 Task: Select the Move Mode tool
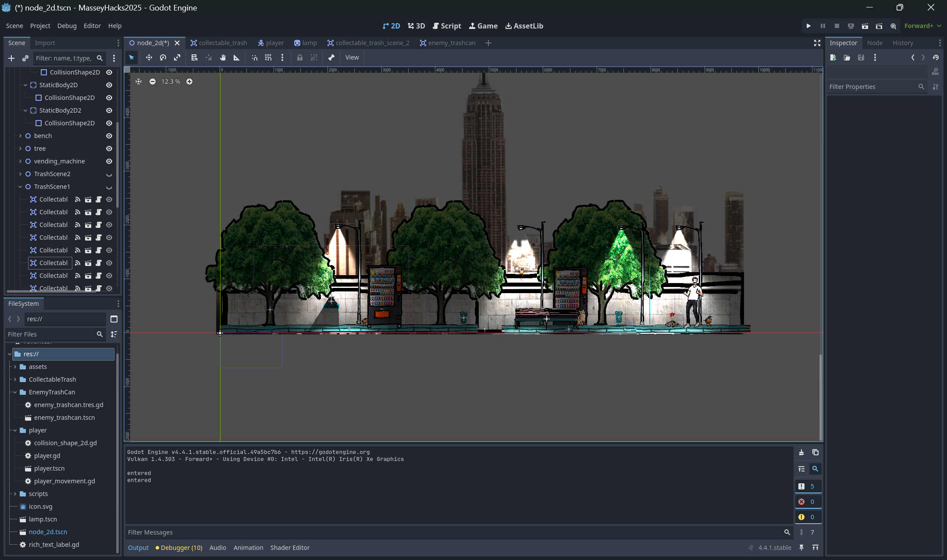tap(149, 57)
